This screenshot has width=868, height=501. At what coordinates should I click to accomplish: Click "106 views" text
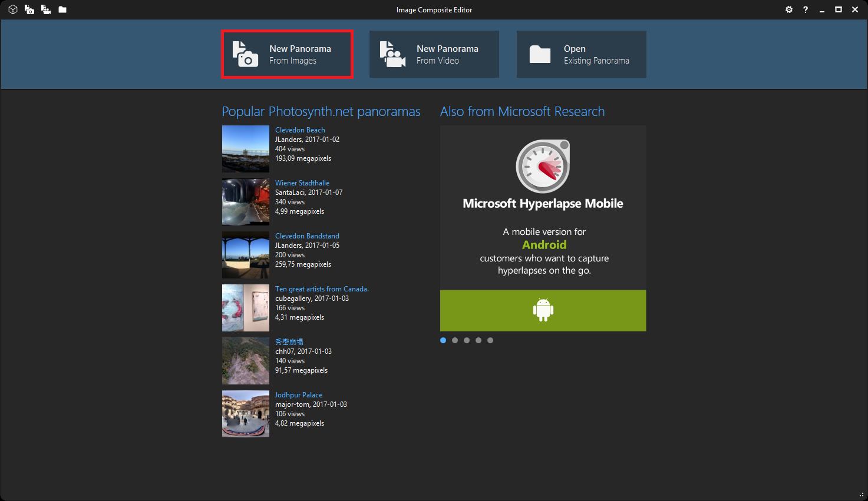pyautogui.click(x=290, y=414)
